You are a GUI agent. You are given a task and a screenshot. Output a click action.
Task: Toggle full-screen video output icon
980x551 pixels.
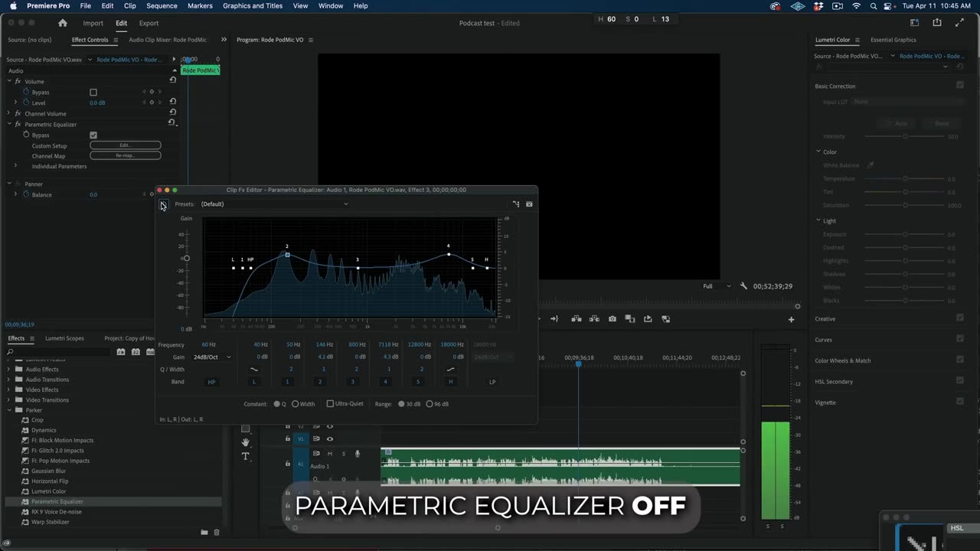(960, 23)
